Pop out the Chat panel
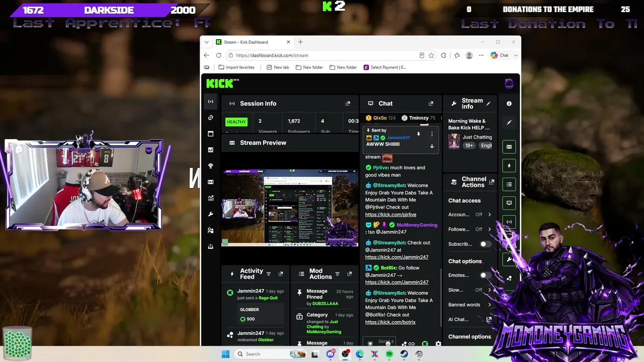This screenshot has width=644, height=362. (431, 104)
